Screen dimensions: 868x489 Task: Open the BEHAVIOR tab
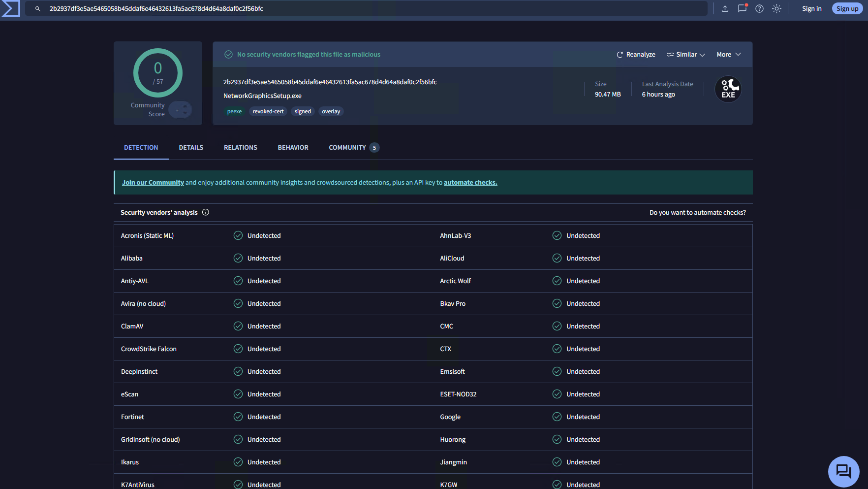(293, 148)
